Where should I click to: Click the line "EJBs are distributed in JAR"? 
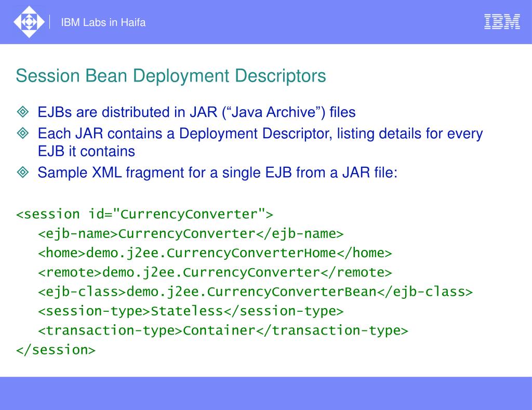tap(196, 112)
